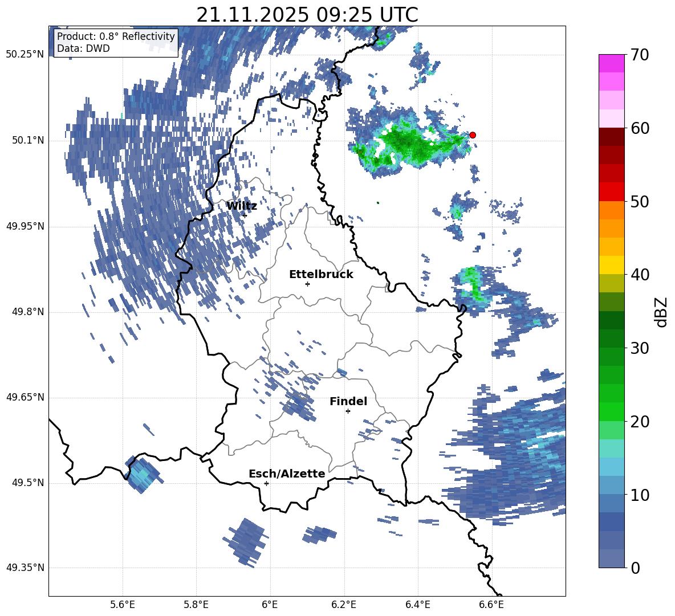Click the 50.1°N latitude label
This screenshot has height=616, width=675.
(x=27, y=140)
